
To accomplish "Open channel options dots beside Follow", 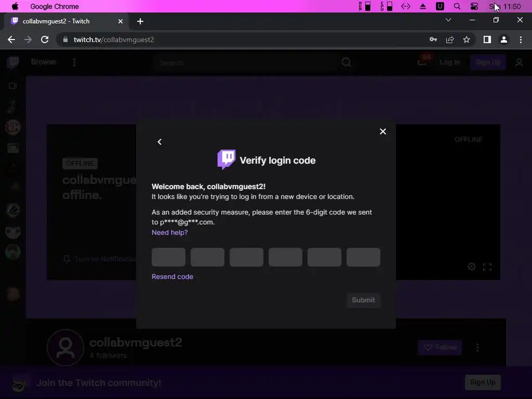I will click(477, 348).
